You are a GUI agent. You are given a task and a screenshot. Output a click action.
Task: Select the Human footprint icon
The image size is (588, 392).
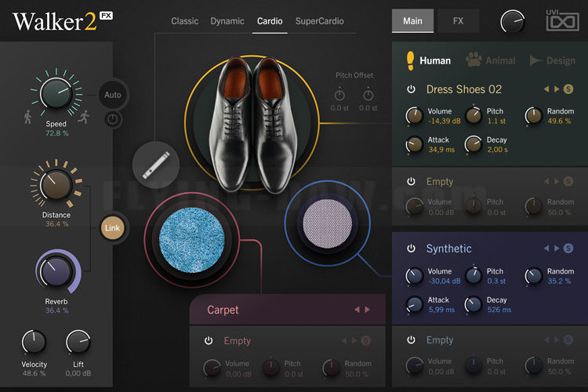click(410, 61)
